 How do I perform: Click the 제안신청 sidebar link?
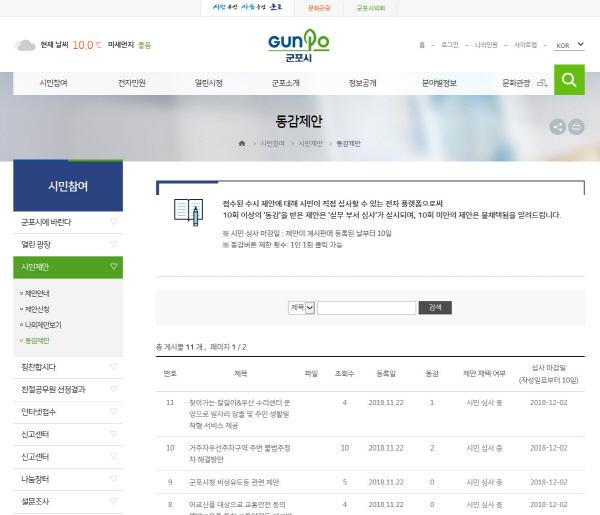(x=37, y=309)
